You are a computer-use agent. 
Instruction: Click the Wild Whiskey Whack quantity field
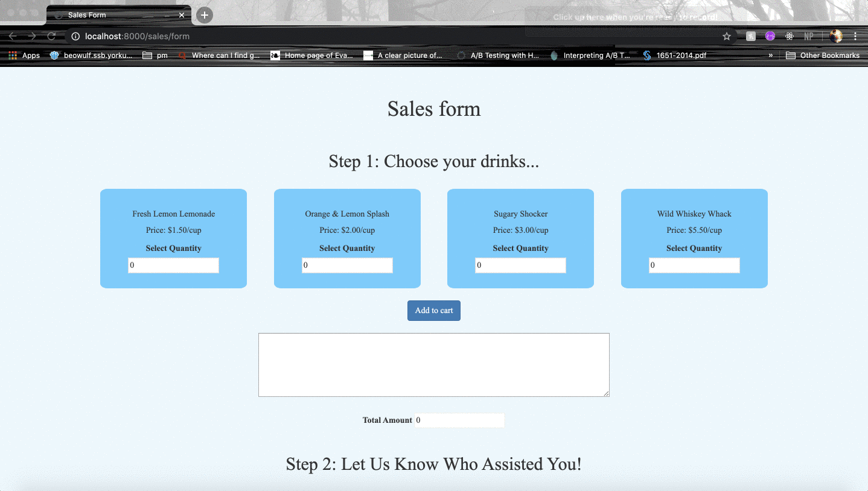point(694,265)
